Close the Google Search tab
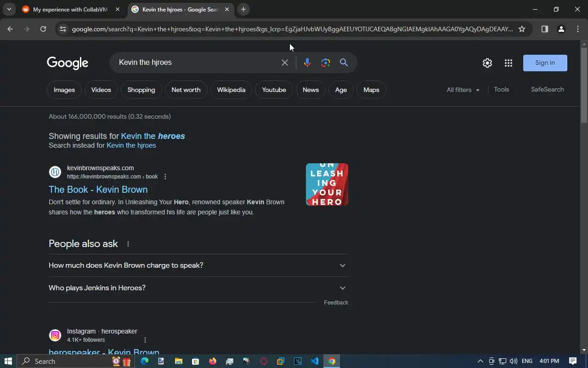The height and width of the screenshot is (368, 588). tap(227, 9)
